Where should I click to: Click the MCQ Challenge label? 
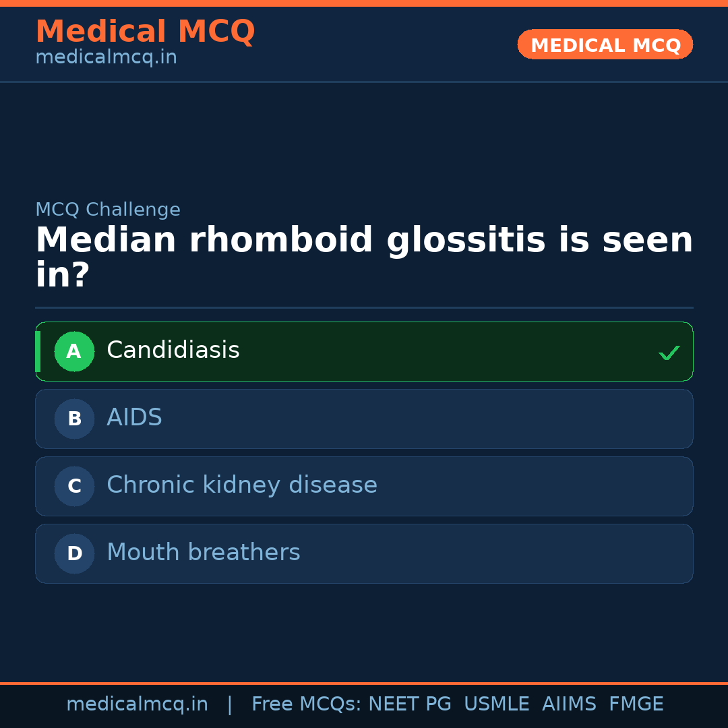pos(108,210)
